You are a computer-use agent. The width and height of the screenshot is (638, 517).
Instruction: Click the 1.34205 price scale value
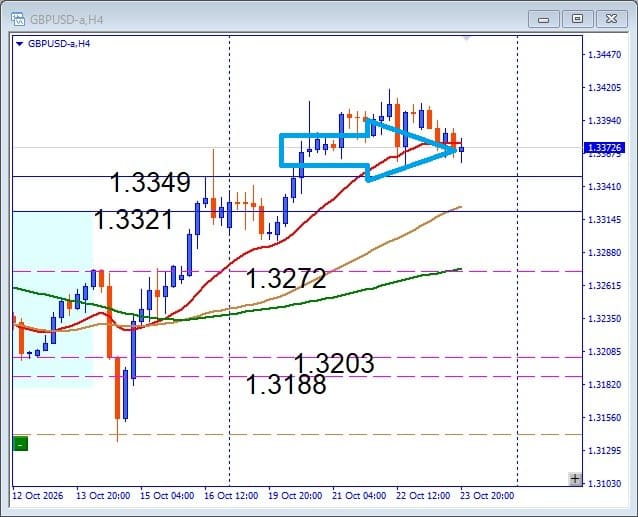point(605,87)
